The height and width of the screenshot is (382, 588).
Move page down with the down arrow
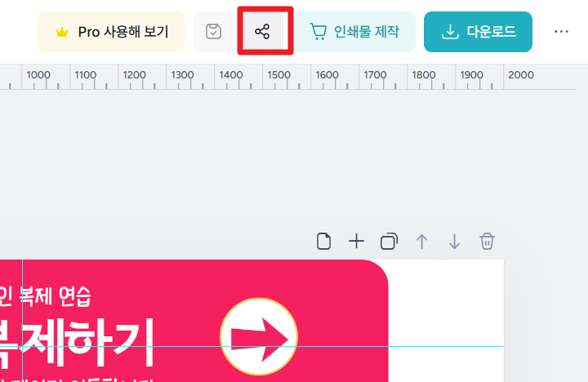pyautogui.click(x=454, y=242)
